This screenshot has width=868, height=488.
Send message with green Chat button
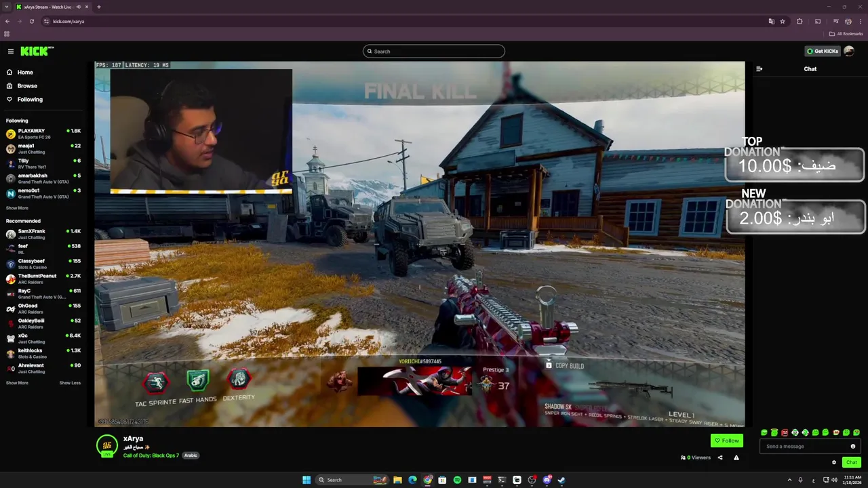(852, 462)
